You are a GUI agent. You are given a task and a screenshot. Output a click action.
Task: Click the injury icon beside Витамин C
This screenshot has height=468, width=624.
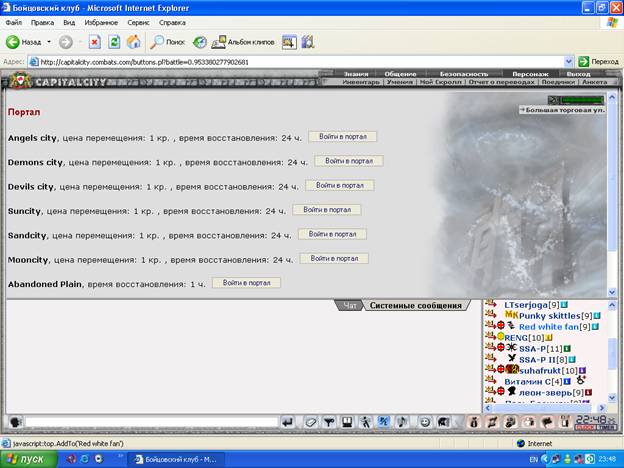click(x=581, y=380)
